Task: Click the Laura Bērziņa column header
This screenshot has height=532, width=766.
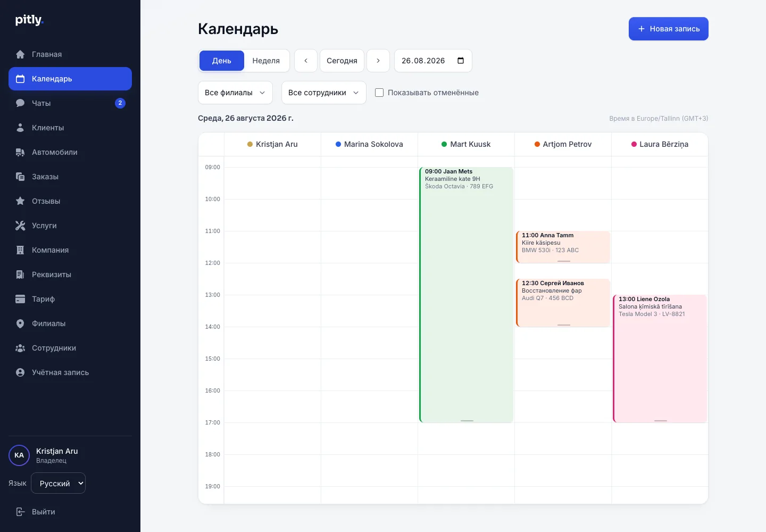Action: click(x=660, y=144)
